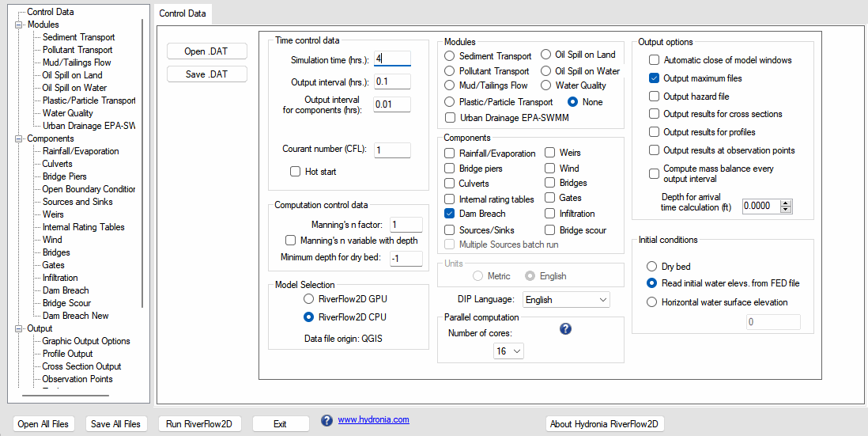Enable the Hot start checkbox
Viewport: 868px width, 436px height.
[296, 171]
